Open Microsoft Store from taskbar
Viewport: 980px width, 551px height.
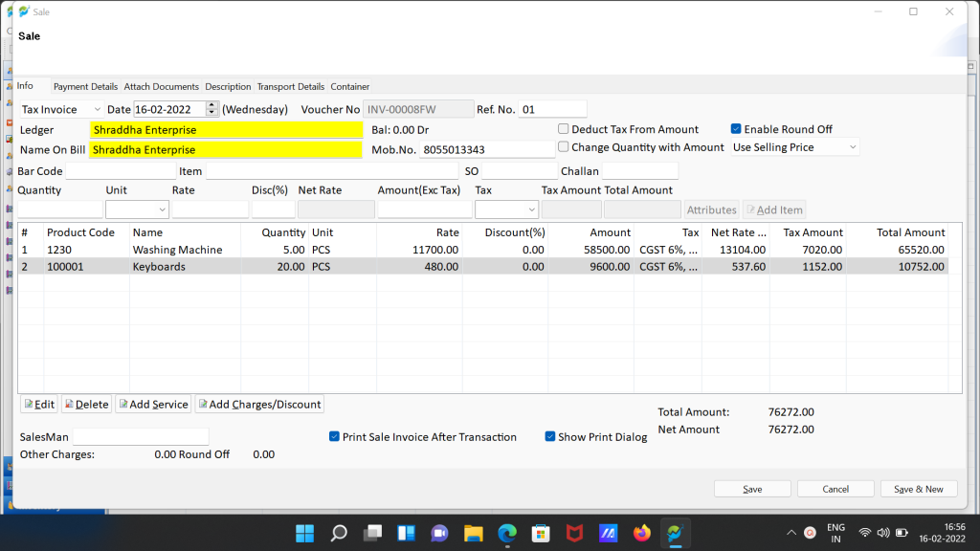click(542, 533)
